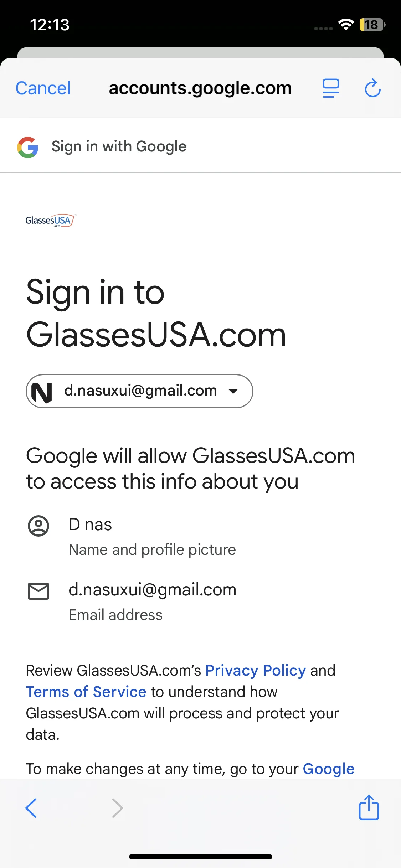The image size is (401, 868).
Task: Tap the email envelope icon
Action: coord(38,591)
